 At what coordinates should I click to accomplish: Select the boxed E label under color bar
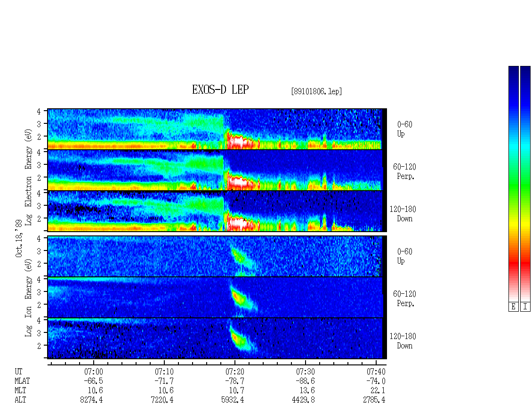pos(513,307)
